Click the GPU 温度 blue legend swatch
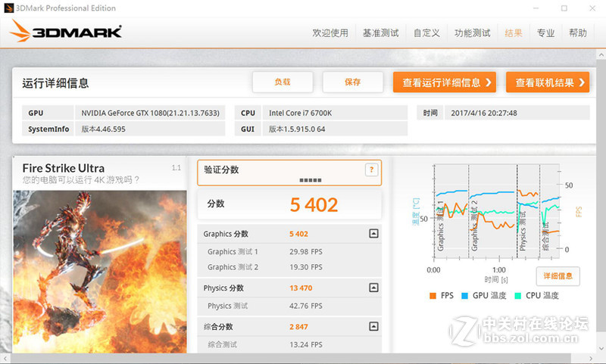 [x=464, y=296]
